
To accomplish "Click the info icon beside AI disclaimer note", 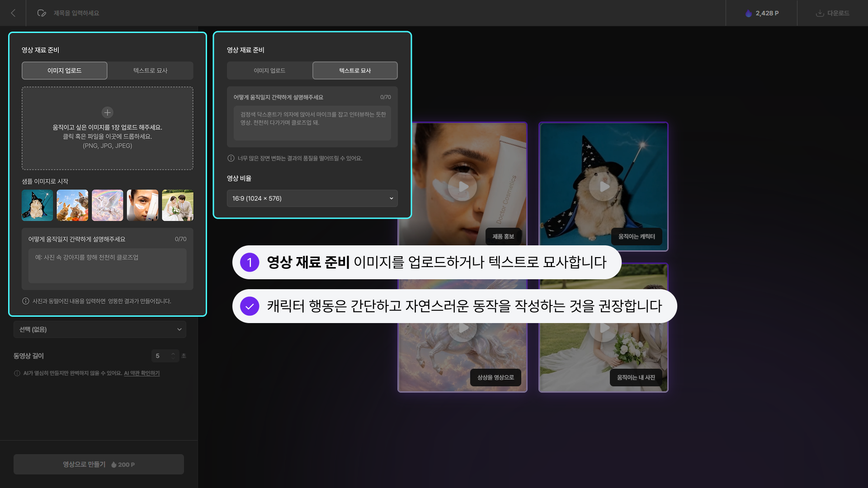I will tap(17, 373).
